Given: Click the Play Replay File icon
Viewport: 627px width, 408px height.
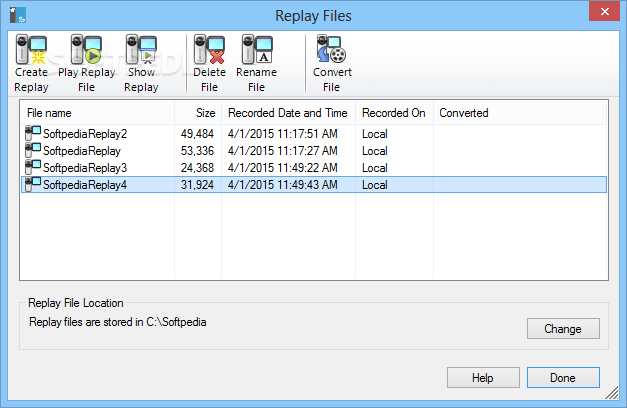Looking at the screenshot, I should 86,50.
